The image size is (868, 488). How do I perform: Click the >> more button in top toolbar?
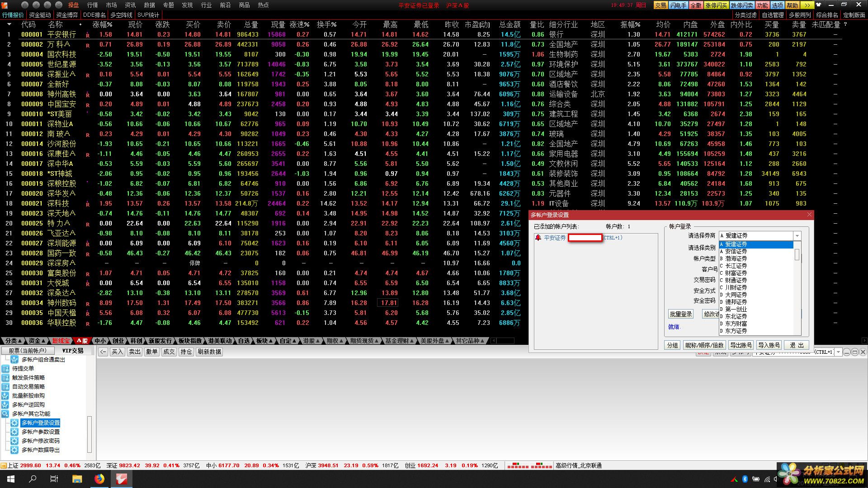tap(807, 5)
